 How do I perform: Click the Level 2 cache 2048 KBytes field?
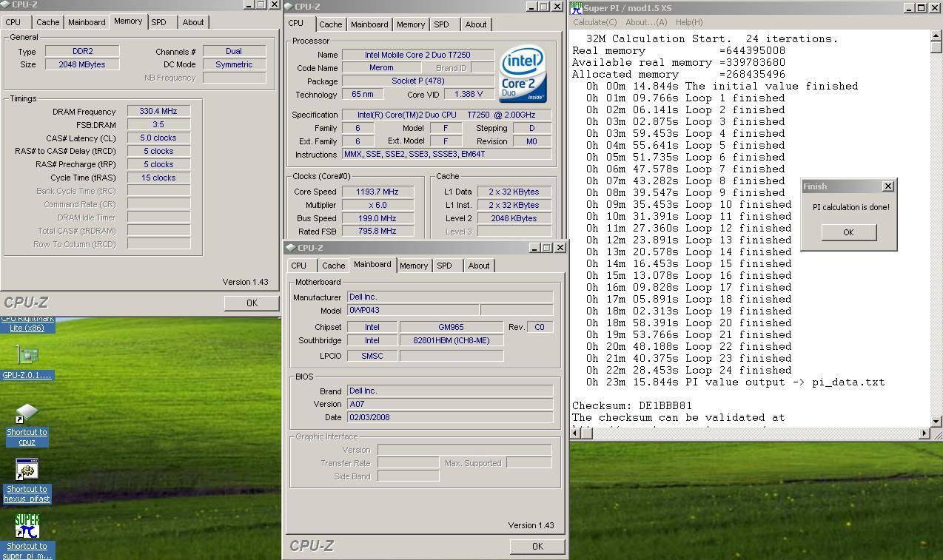pyautogui.click(x=514, y=218)
